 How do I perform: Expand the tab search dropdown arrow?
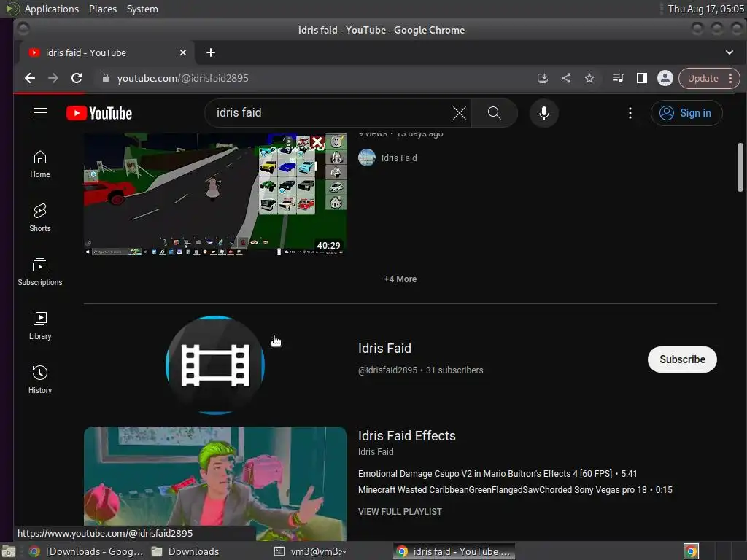coord(729,52)
